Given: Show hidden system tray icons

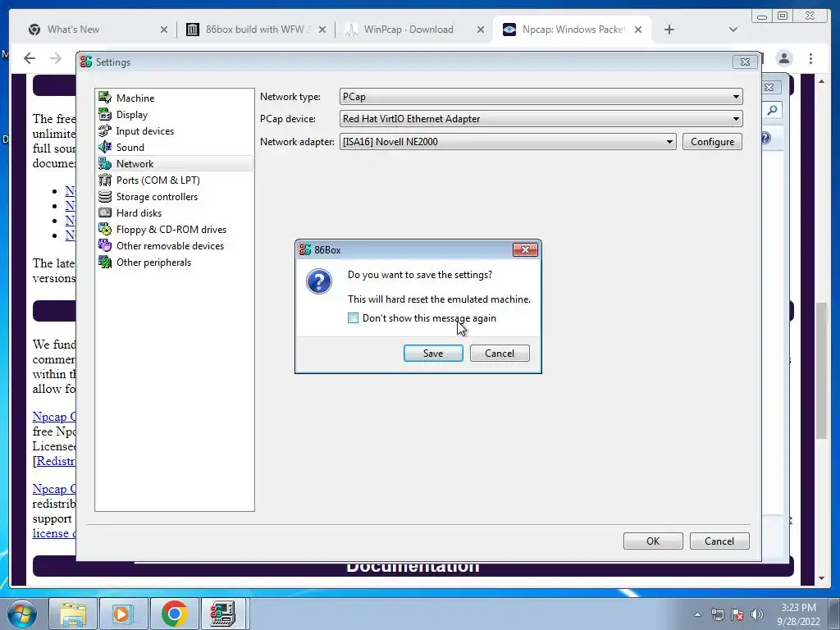Looking at the screenshot, I should [x=697, y=614].
